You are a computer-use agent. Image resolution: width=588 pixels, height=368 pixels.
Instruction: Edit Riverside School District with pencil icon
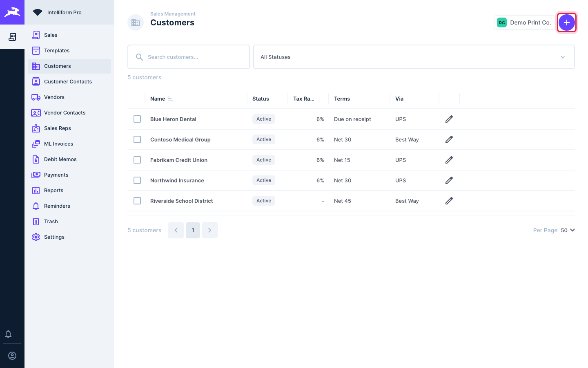pos(449,201)
